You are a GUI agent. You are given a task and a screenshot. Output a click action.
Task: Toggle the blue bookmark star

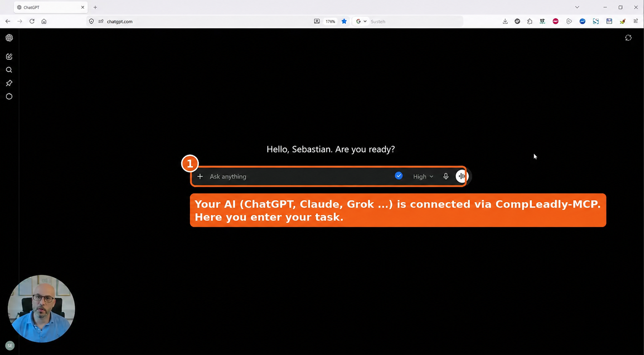coord(344,21)
